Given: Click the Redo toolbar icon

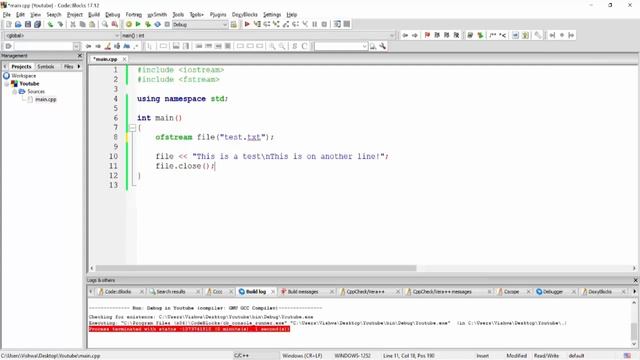Looking at the screenshot, I should 60,24.
